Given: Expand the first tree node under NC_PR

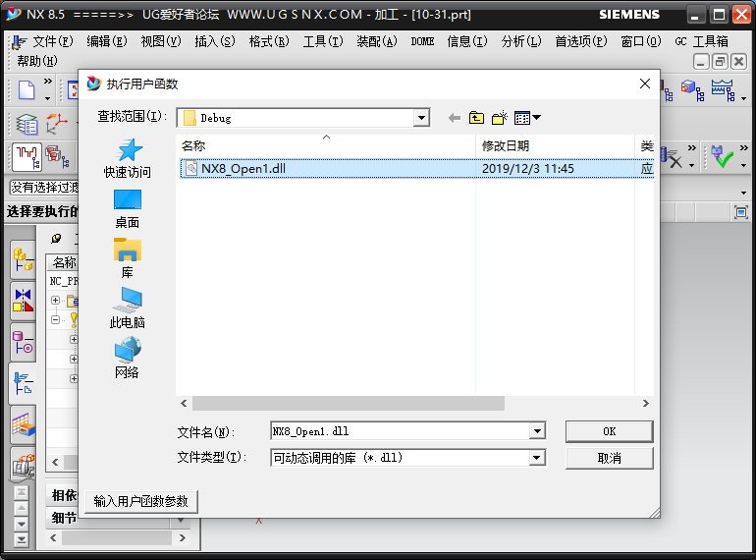Looking at the screenshot, I should pyautogui.click(x=55, y=300).
